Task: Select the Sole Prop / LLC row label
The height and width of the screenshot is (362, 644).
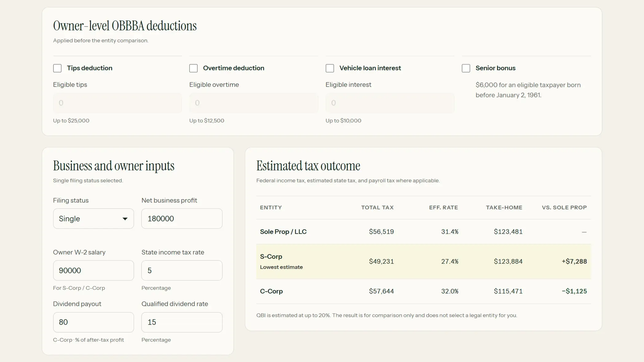Action: (283, 232)
